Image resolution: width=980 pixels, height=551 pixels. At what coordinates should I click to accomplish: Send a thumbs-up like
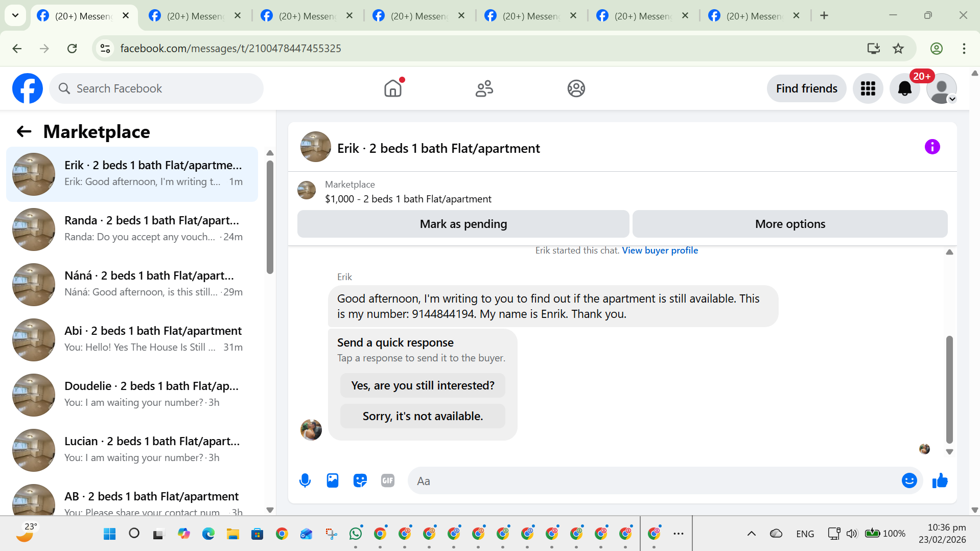point(940,480)
